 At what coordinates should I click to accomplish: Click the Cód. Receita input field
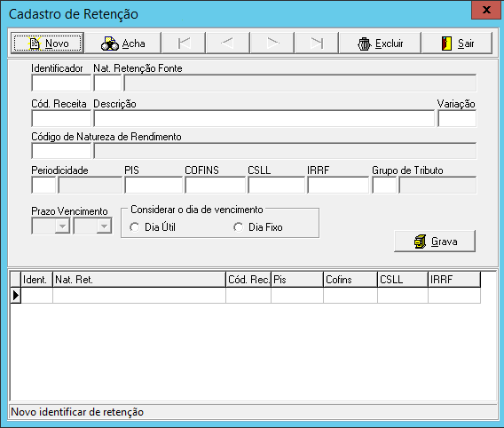point(61,118)
